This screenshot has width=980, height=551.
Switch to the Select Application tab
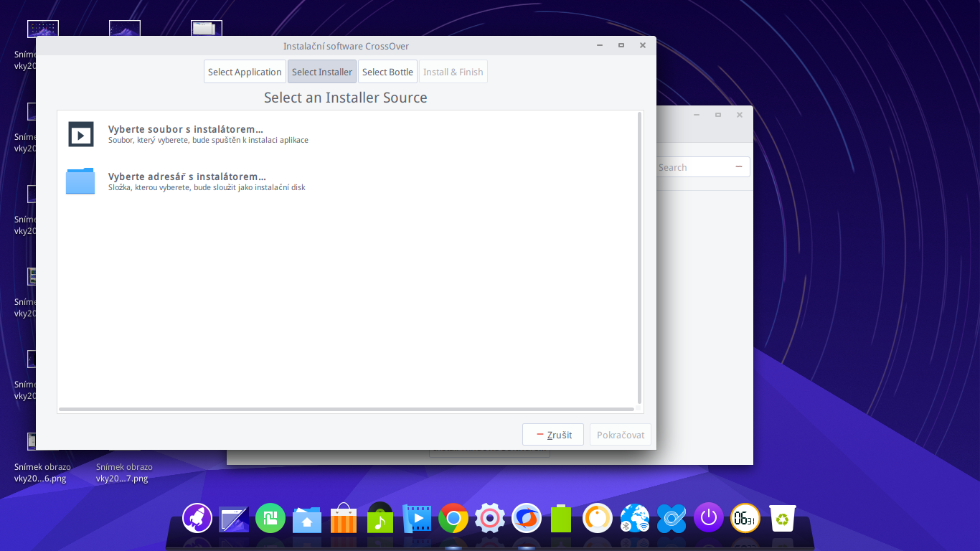click(x=245, y=72)
